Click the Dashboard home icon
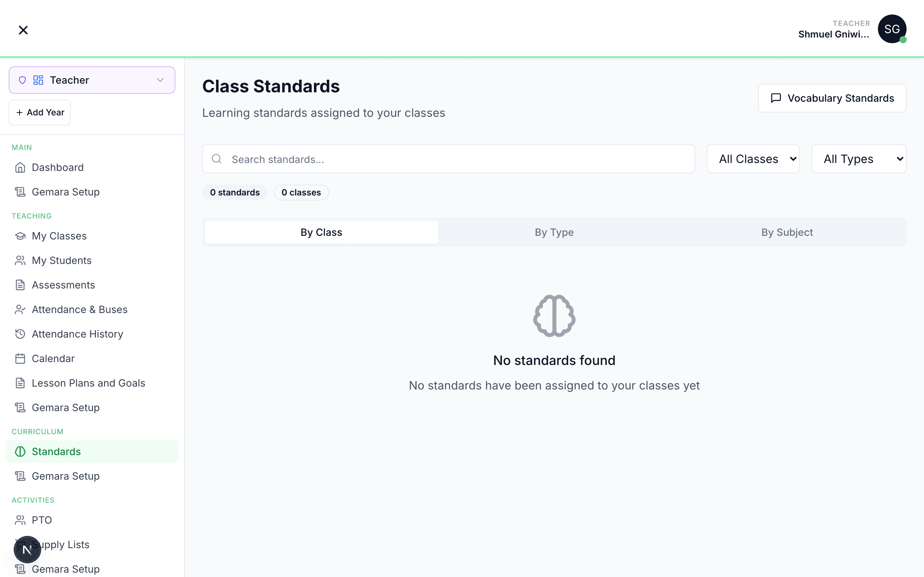 (20, 168)
